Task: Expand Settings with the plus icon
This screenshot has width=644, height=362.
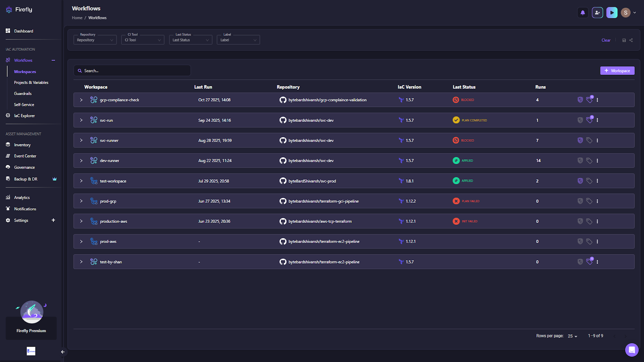Action: [x=53, y=220]
